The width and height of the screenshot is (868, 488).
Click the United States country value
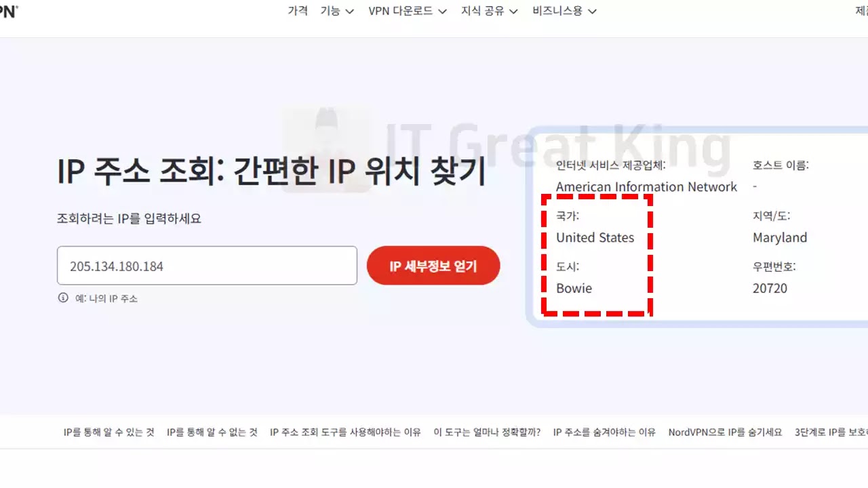[x=595, y=238]
